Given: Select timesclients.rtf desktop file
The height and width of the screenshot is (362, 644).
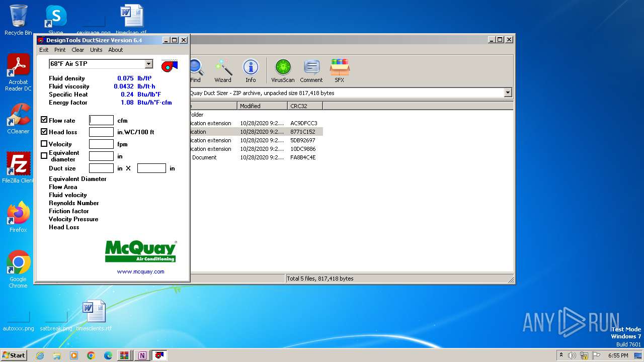Looking at the screenshot, I should (x=94, y=316).
